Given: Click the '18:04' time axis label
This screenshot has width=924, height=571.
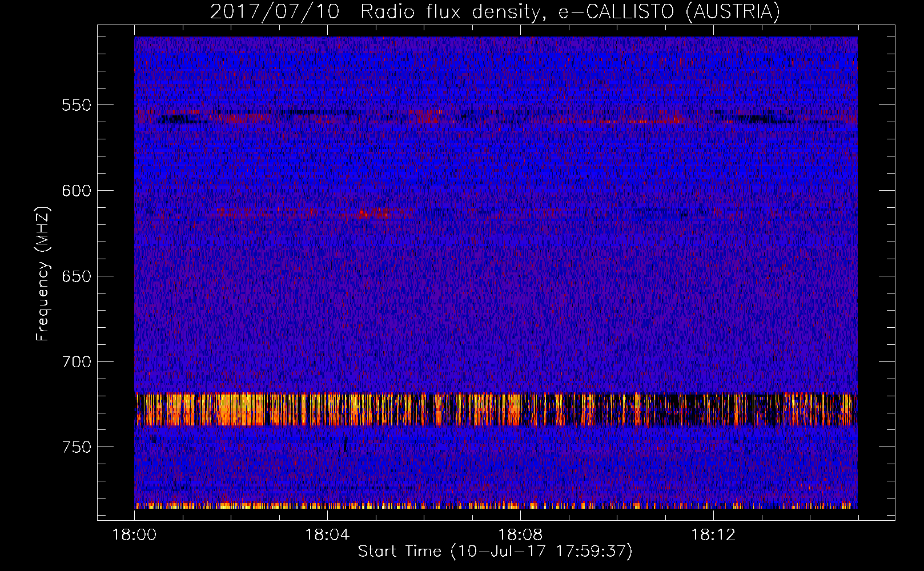Looking at the screenshot, I should coord(327,535).
